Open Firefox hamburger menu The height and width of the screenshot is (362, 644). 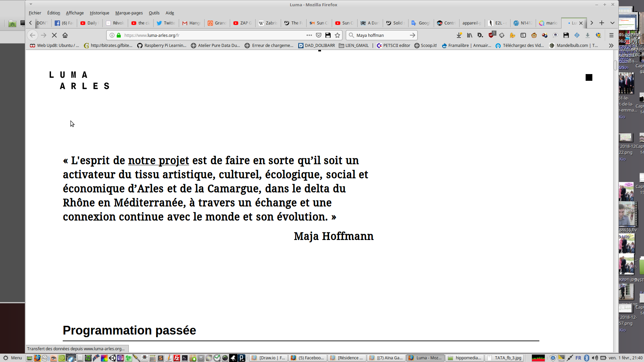tap(611, 35)
